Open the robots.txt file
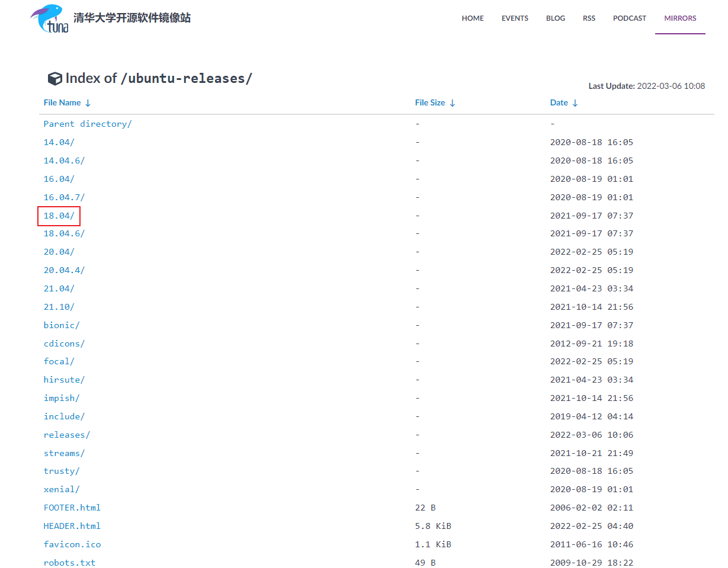This screenshot has width=728, height=568. tap(69, 563)
